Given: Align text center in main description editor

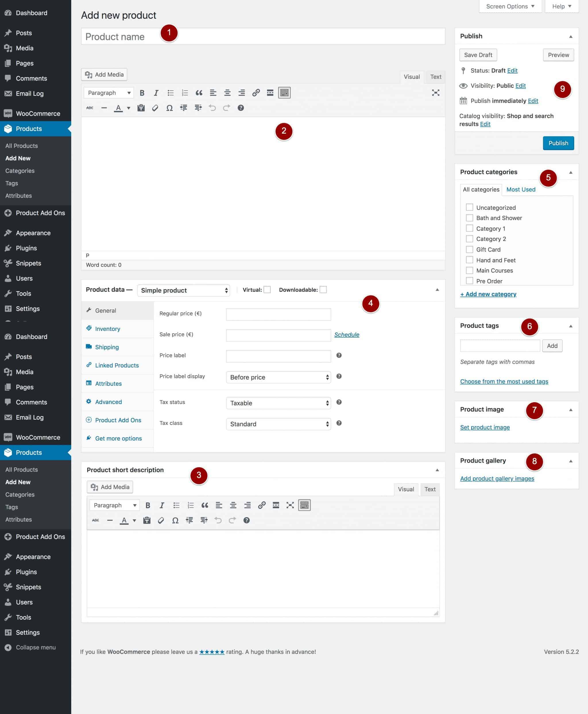Looking at the screenshot, I should click(227, 93).
